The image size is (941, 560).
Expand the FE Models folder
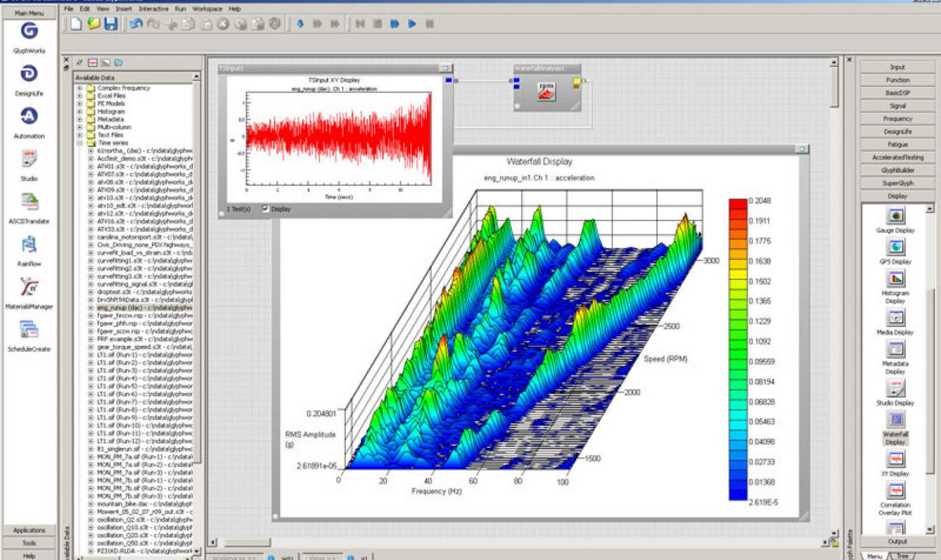(x=80, y=104)
